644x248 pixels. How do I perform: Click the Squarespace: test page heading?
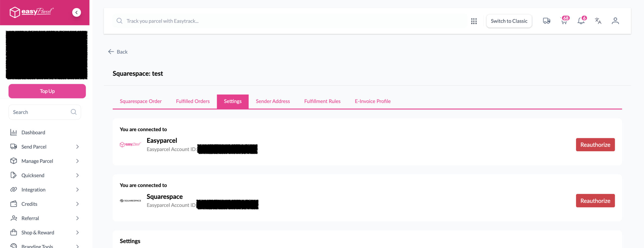[x=138, y=74]
